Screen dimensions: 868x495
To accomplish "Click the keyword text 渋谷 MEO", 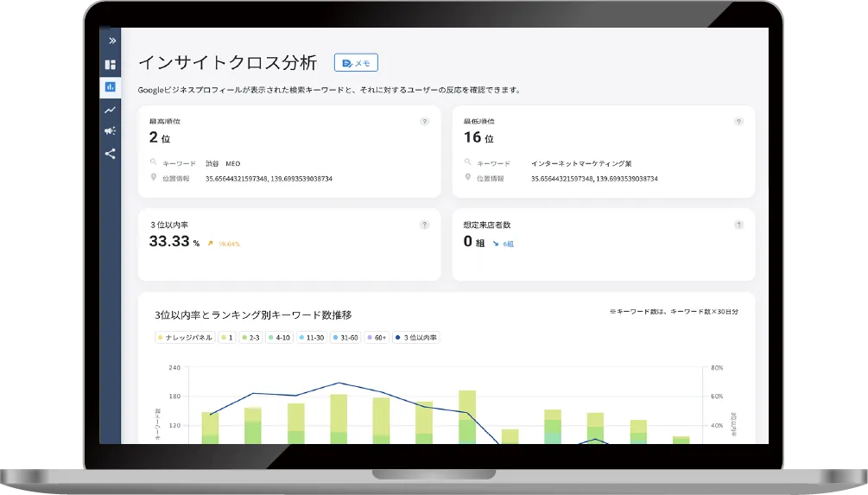I will point(223,163).
